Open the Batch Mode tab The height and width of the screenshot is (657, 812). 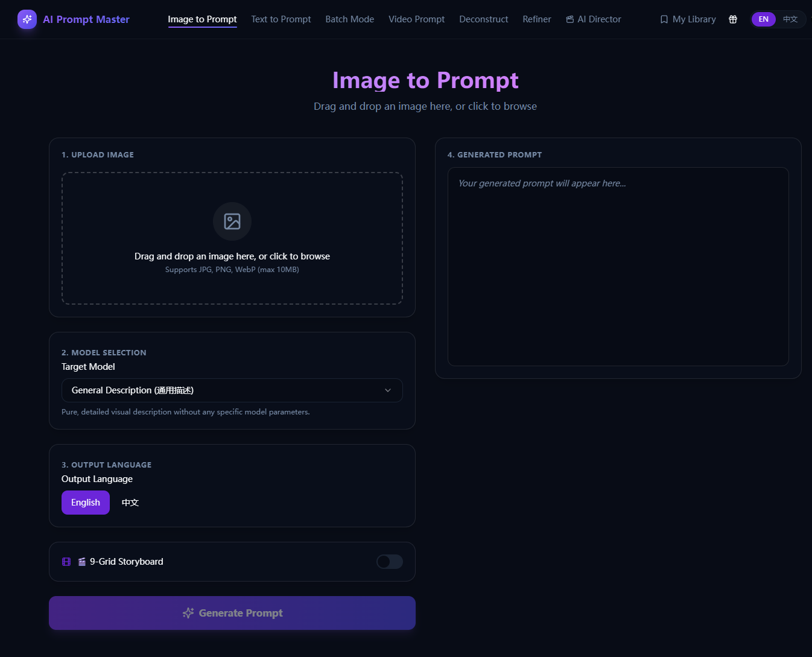coord(349,19)
